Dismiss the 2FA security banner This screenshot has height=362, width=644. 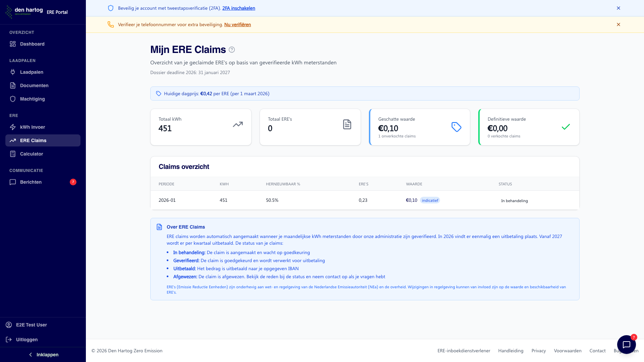(x=619, y=8)
